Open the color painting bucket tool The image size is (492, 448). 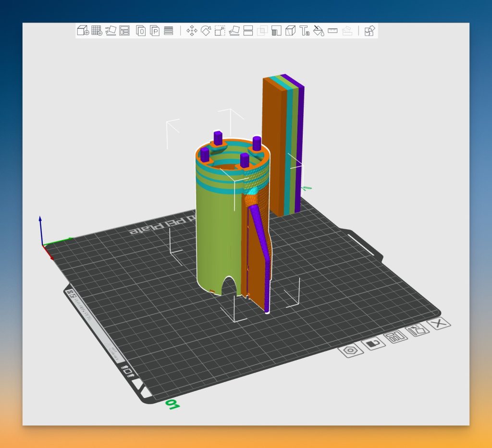318,31
